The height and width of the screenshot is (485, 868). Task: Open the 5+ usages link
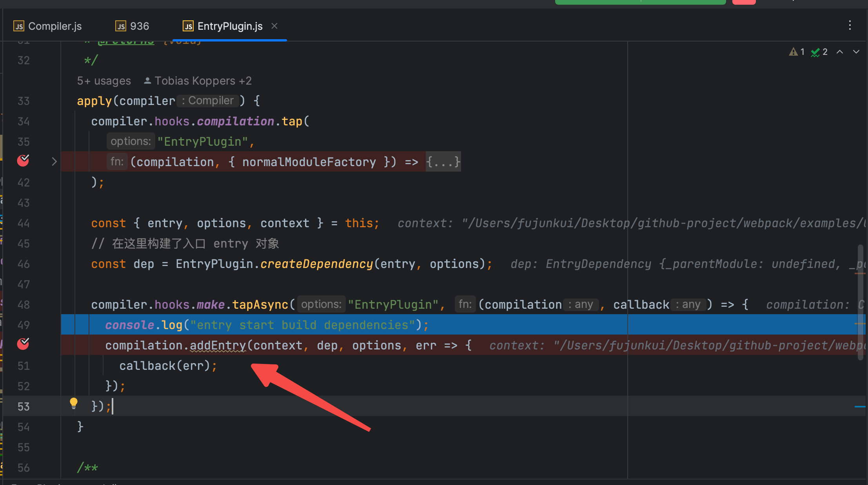pyautogui.click(x=104, y=81)
